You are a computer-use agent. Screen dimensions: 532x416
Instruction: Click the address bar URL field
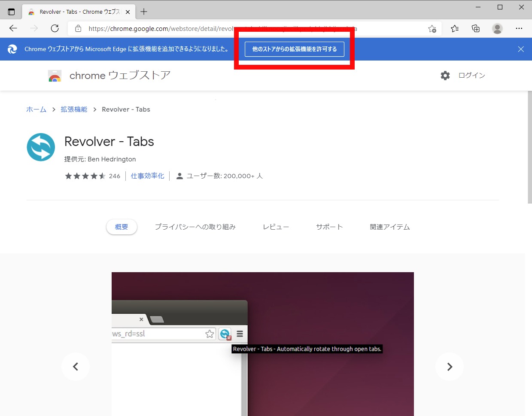tap(249, 29)
